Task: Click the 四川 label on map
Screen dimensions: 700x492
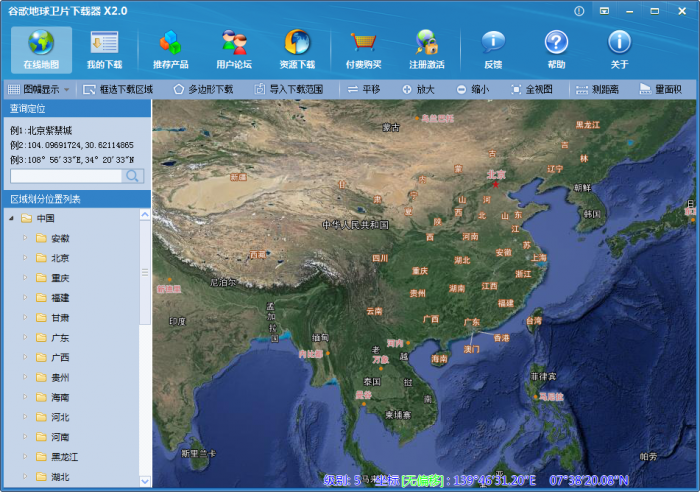Action: (380, 258)
